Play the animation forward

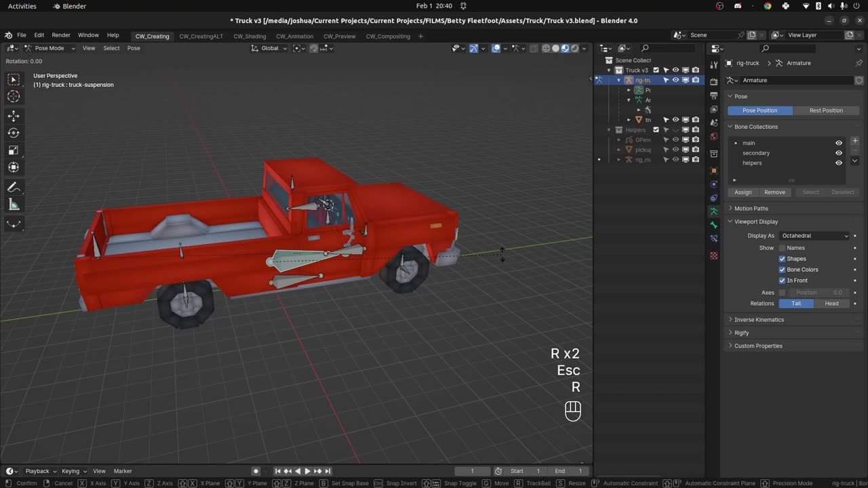tap(307, 471)
